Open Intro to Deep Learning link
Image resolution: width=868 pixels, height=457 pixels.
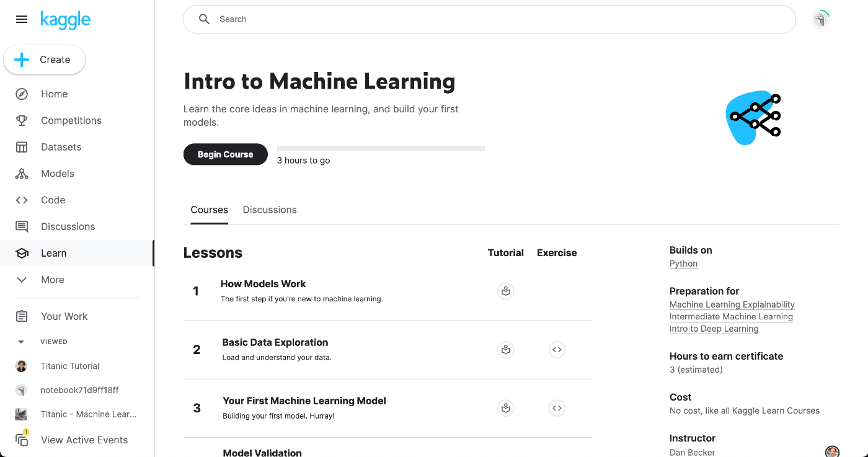pyautogui.click(x=714, y=329)
